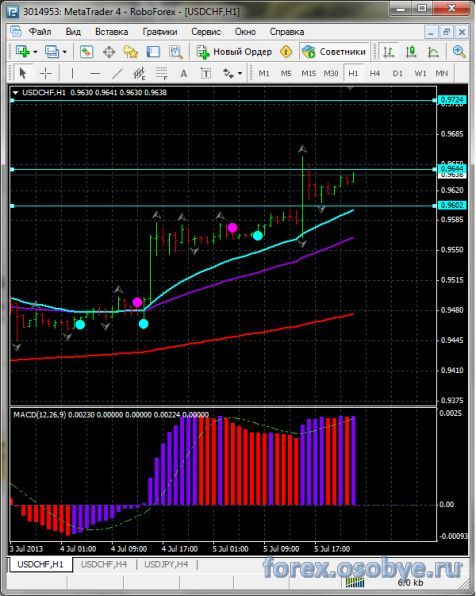
Task: Zoom in on the chart
Action: (459, 52)
